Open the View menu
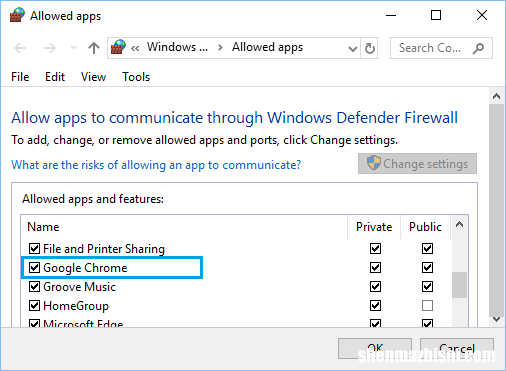 (x=93, y=77)
